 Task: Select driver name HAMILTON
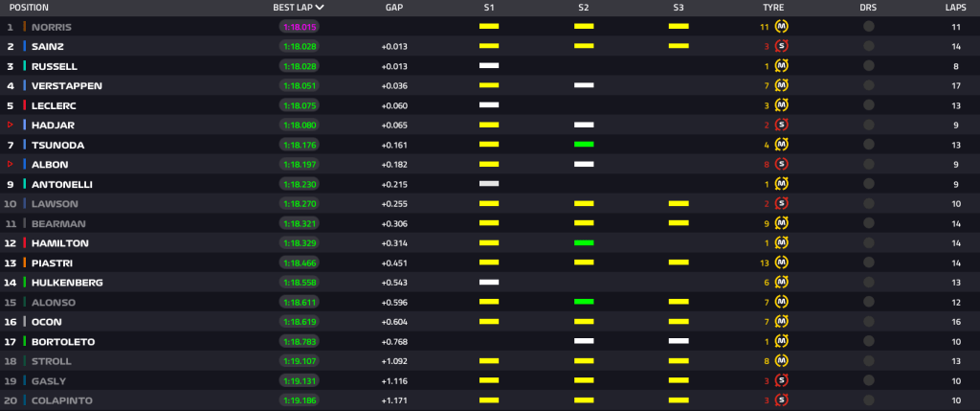[x=60, y=243]
